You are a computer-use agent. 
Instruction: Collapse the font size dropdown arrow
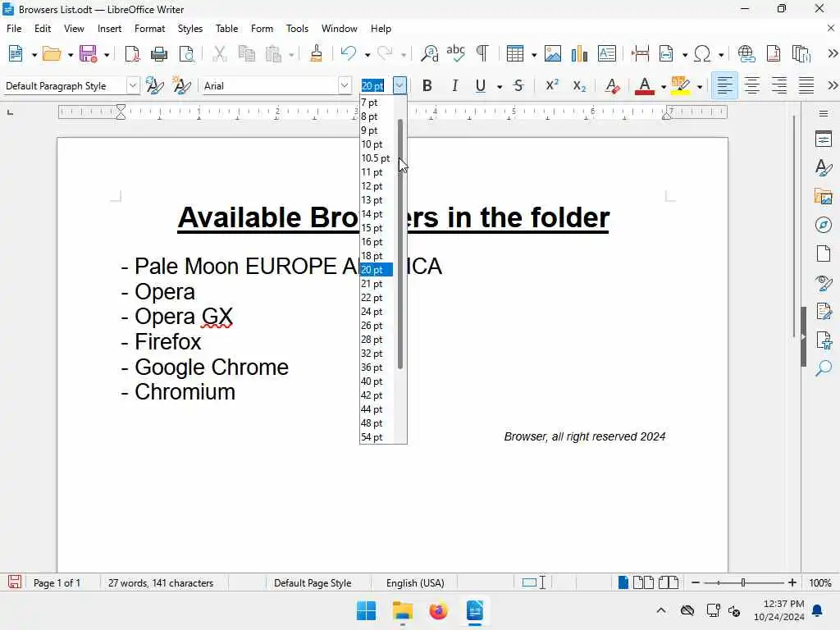(x=399, y=85)
